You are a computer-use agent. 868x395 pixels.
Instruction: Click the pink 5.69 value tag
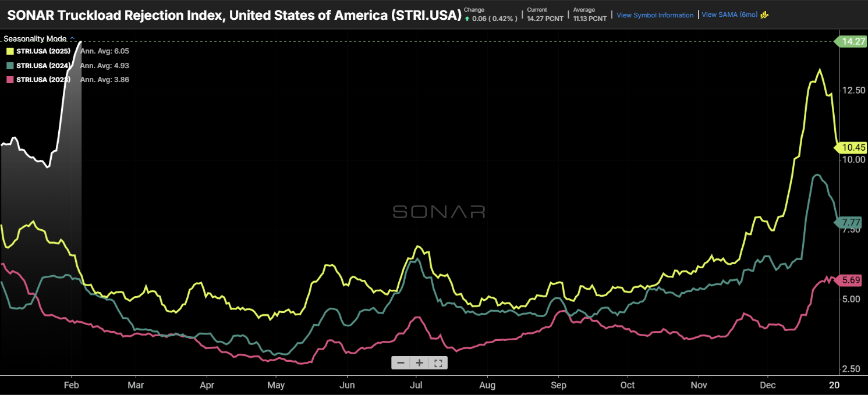pyautogui.click(x=851, y=280)
